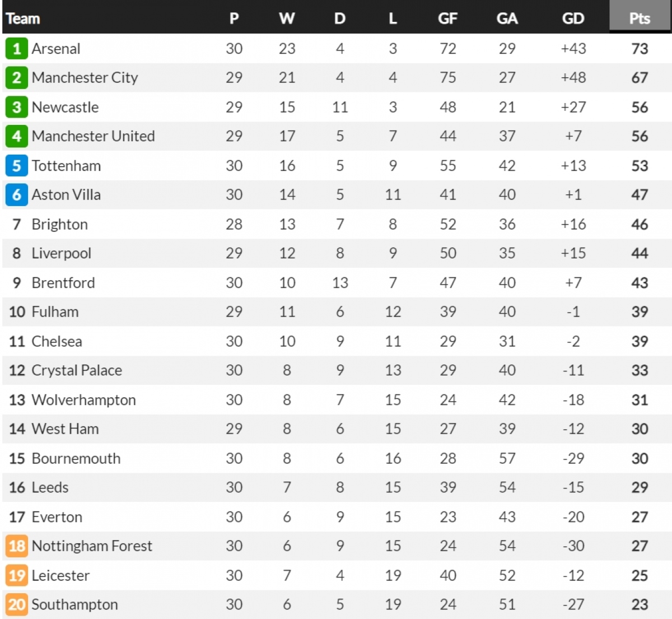Click the blue position 6 badge
The height and width of the screenshot is (619, 672).
pos(16,195)
